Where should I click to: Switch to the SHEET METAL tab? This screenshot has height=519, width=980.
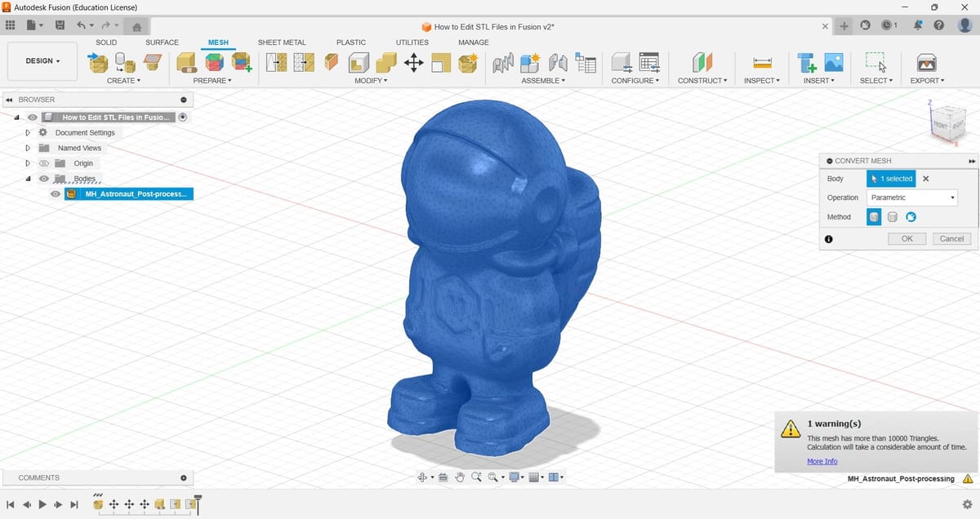282,42
